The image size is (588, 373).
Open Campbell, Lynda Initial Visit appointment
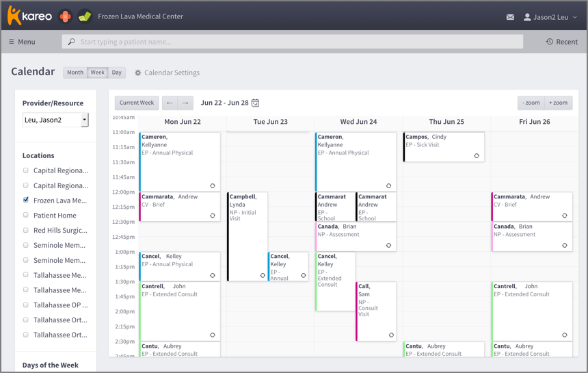[247, 236]
